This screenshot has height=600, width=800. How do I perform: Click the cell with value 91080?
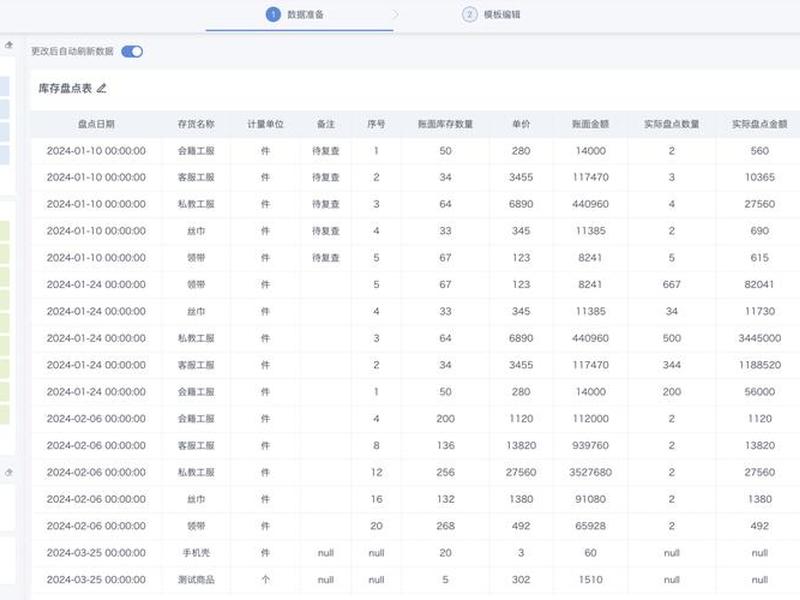[x=590, y=499]
